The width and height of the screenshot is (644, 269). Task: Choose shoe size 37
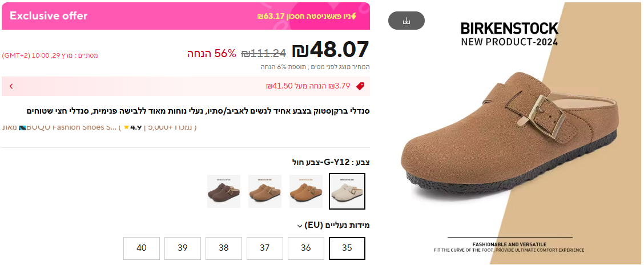pos(265,248)
